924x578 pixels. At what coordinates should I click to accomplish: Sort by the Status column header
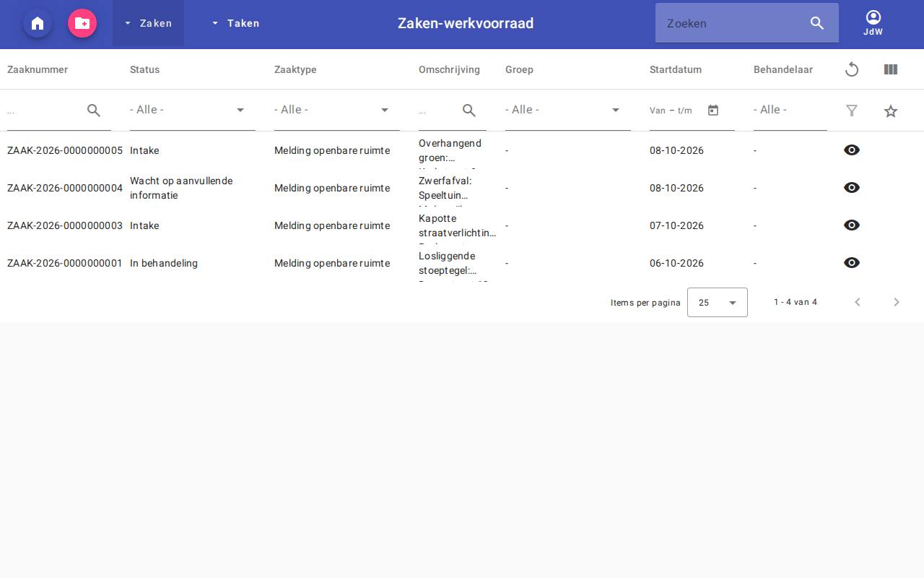coord(144,69)
